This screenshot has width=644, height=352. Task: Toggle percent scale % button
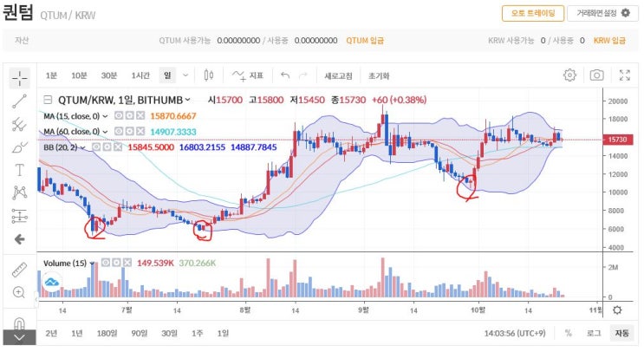tap(568, 333)
